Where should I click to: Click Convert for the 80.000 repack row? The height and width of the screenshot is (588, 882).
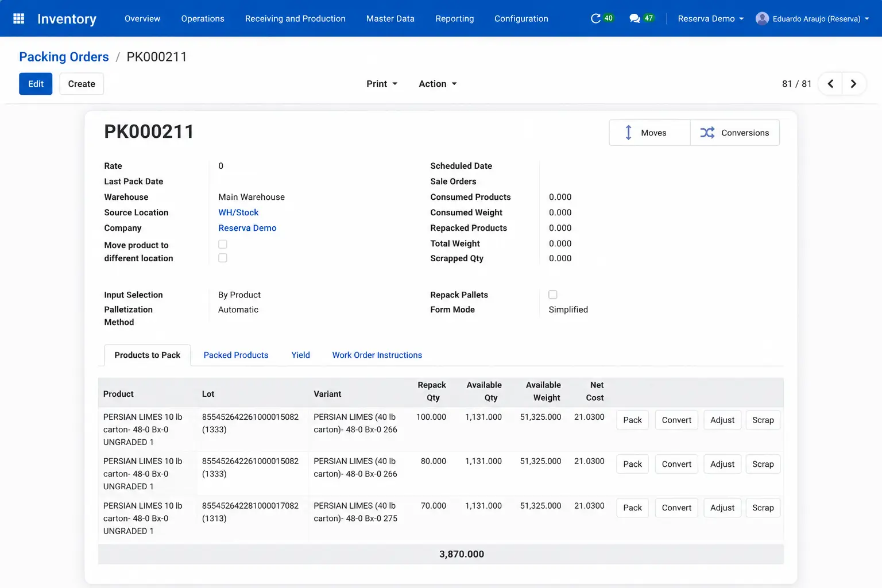pyautogui.click(x=676, y=464)
